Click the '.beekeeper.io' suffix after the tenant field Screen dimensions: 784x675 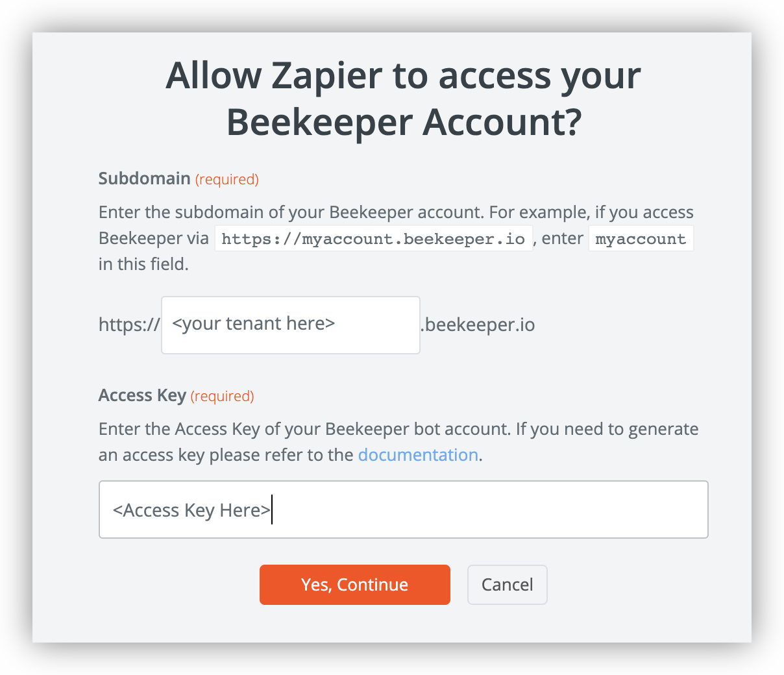click(479, 325)
